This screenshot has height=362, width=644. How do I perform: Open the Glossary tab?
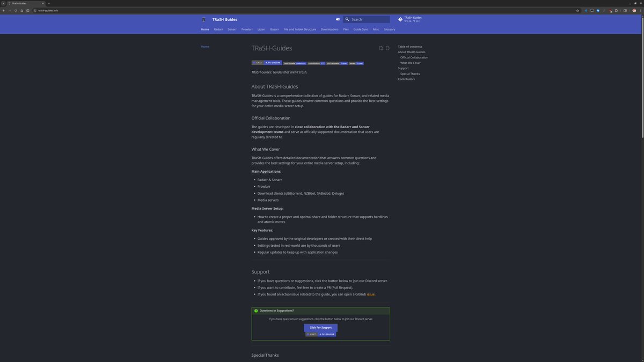point(390,29)
